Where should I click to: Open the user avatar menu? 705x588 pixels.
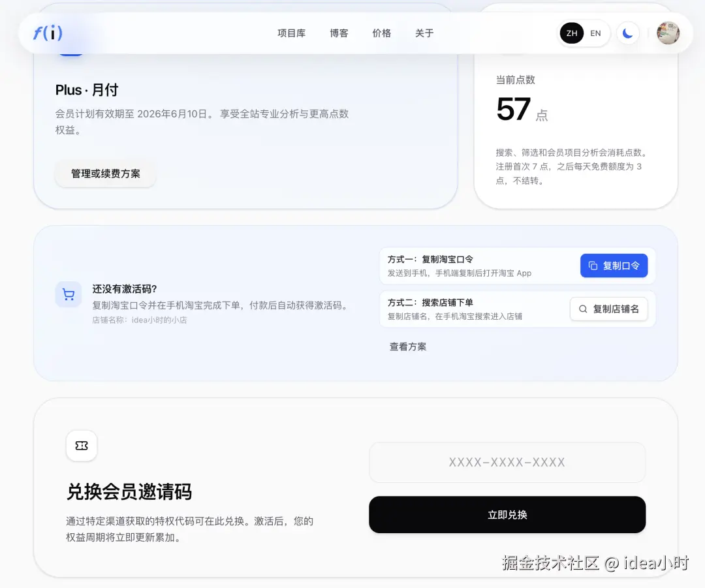(668, 33)
